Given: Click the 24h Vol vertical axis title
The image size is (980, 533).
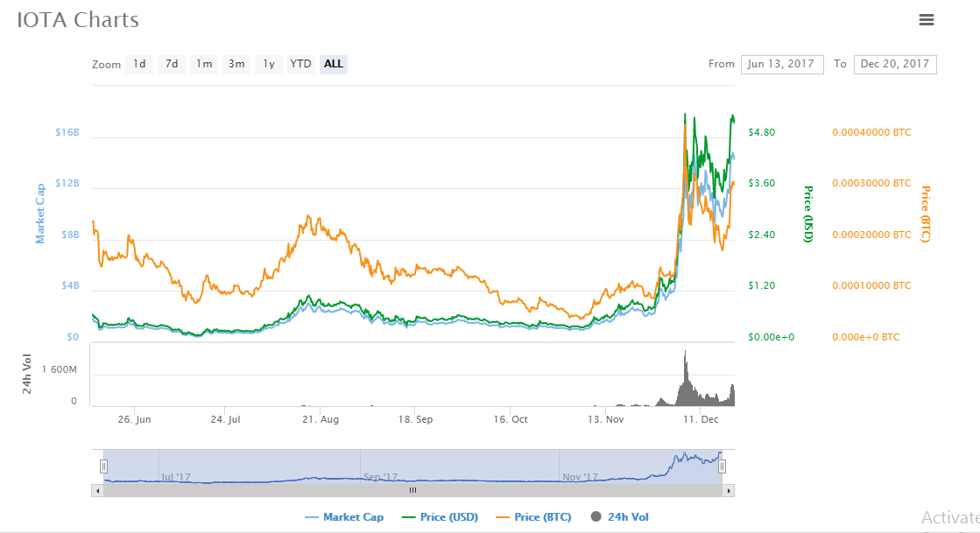Looking at the screenshot, I should [27, 374].
